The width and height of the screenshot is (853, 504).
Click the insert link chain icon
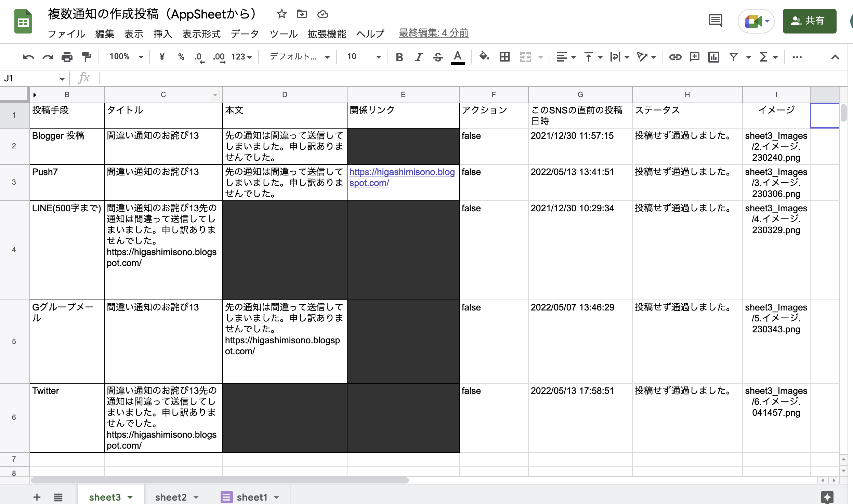click(675, 57)
